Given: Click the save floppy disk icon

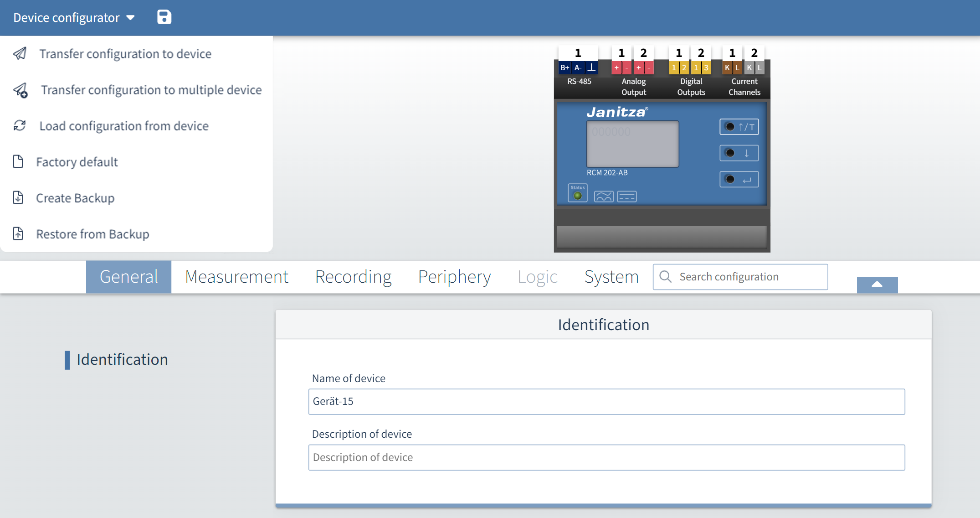Looking at the screenshot, I should (164, 17).
